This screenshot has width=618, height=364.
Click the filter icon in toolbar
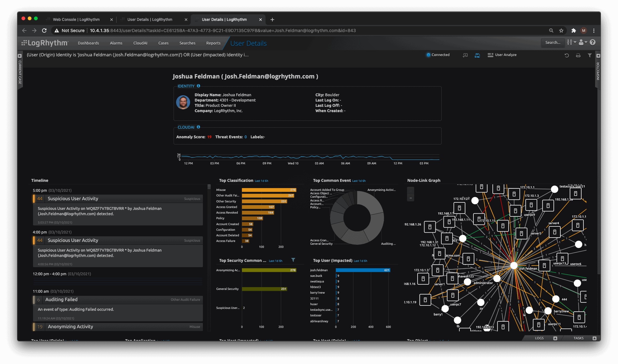pyautogui.click(x=590, y=55)
